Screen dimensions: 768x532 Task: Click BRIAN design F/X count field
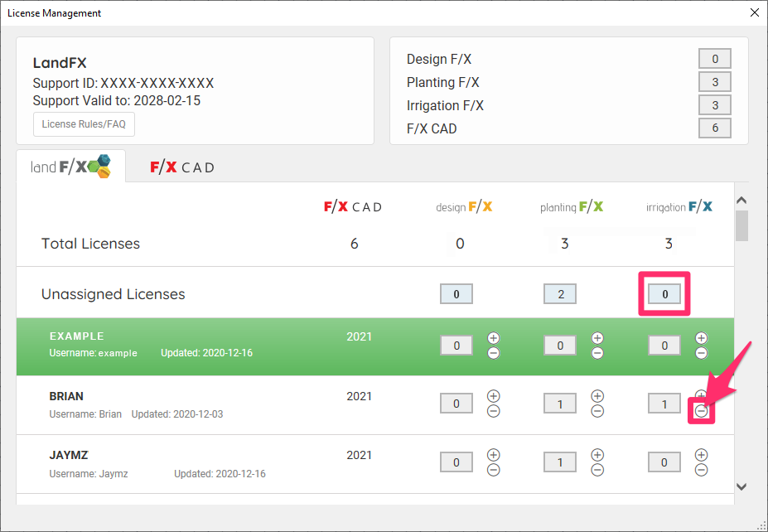click(x=456, y=404)
